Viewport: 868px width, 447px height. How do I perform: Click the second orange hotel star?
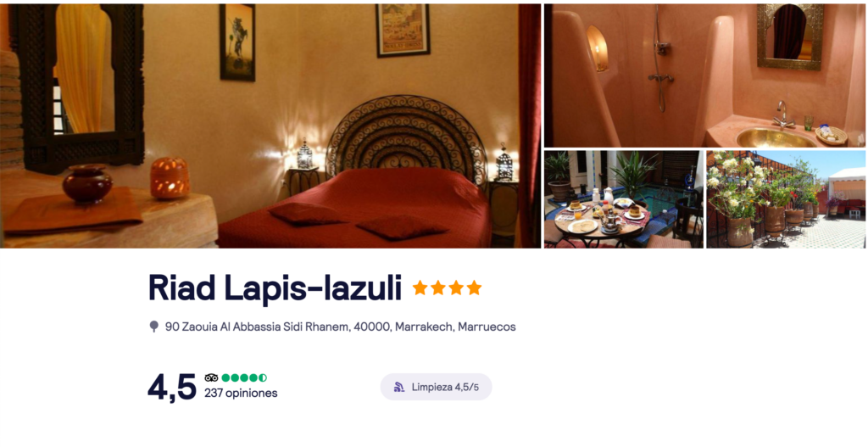(x=438, y=288)
